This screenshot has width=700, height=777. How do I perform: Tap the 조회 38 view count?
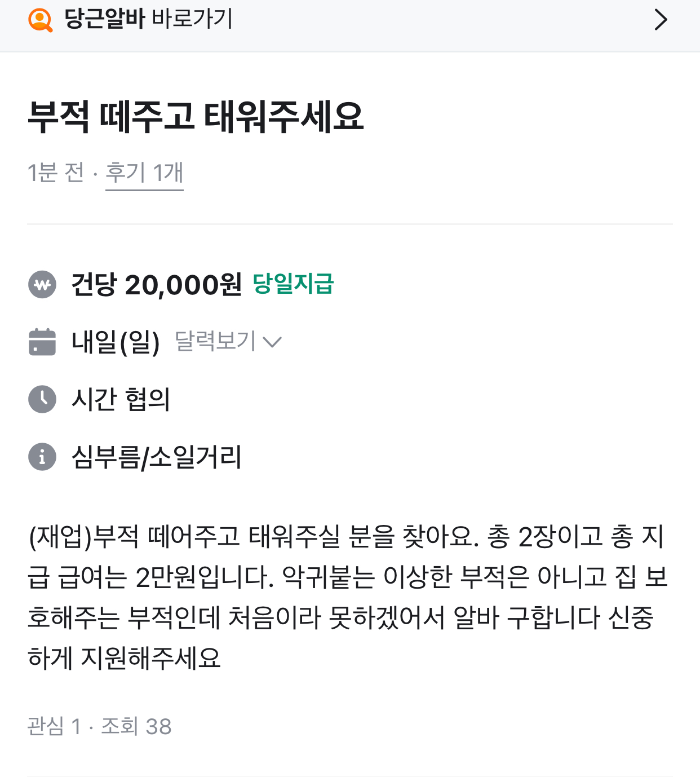coord(136,726)
